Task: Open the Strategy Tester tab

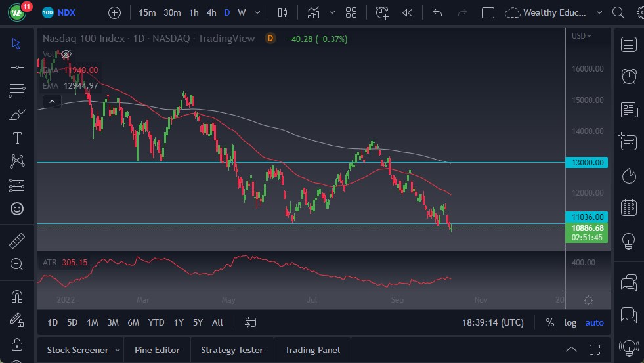Action: 232,350
